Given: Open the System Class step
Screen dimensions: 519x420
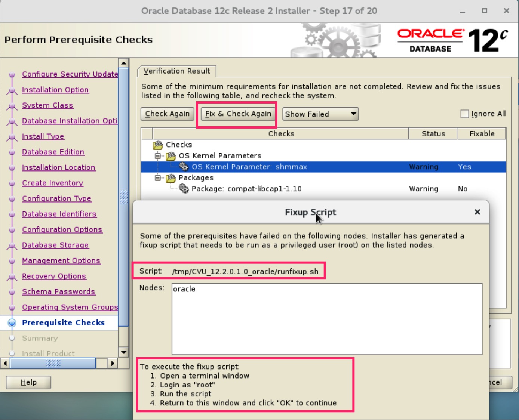Looking at the screenshot, I should tap(47, 105).
